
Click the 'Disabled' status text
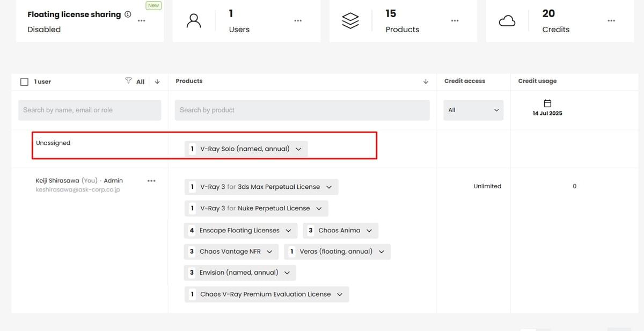[44, 30]
